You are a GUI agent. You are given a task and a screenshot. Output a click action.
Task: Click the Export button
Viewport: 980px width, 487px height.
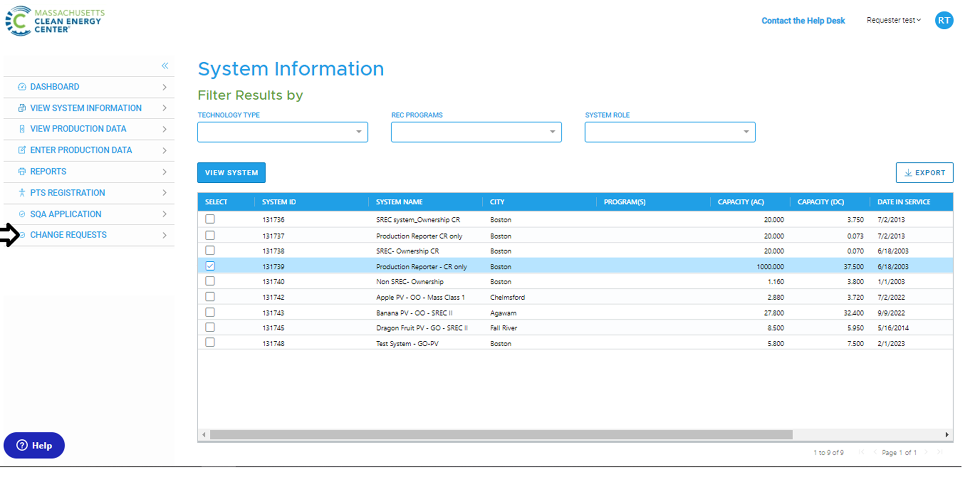coord(924,173)
